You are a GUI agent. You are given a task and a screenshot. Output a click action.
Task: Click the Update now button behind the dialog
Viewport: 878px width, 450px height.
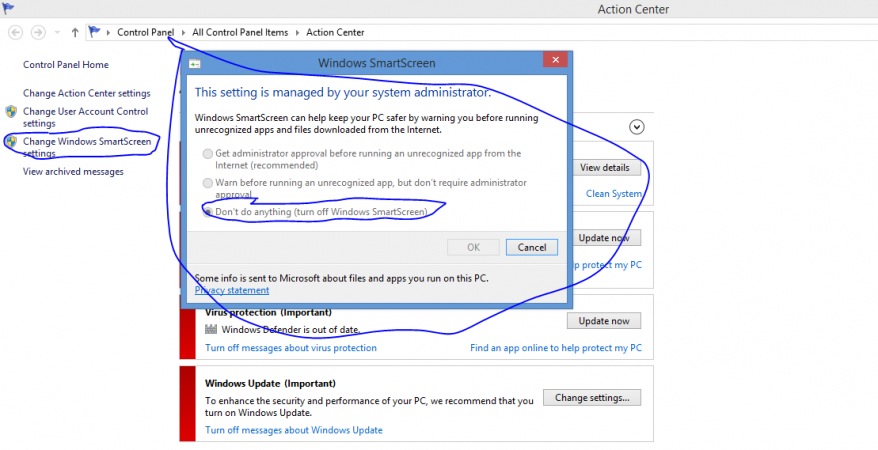pyautogui.click(x=606, y=238)
